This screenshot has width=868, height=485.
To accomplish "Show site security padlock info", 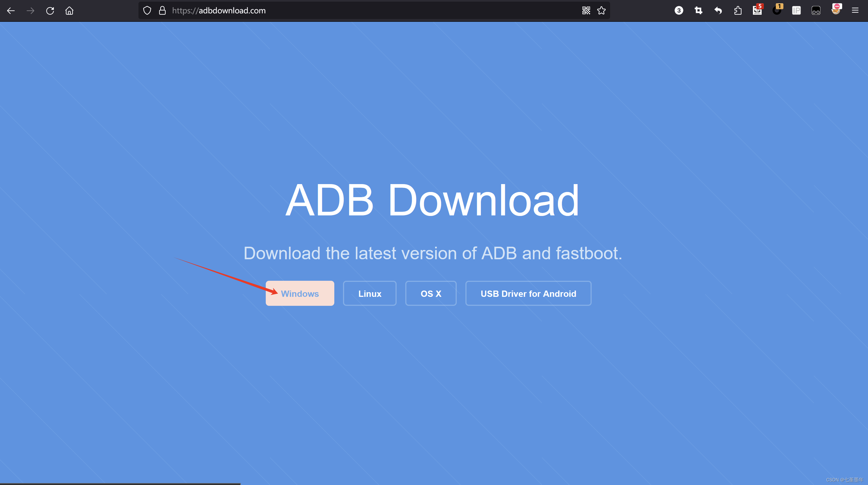I will point(162,11).
